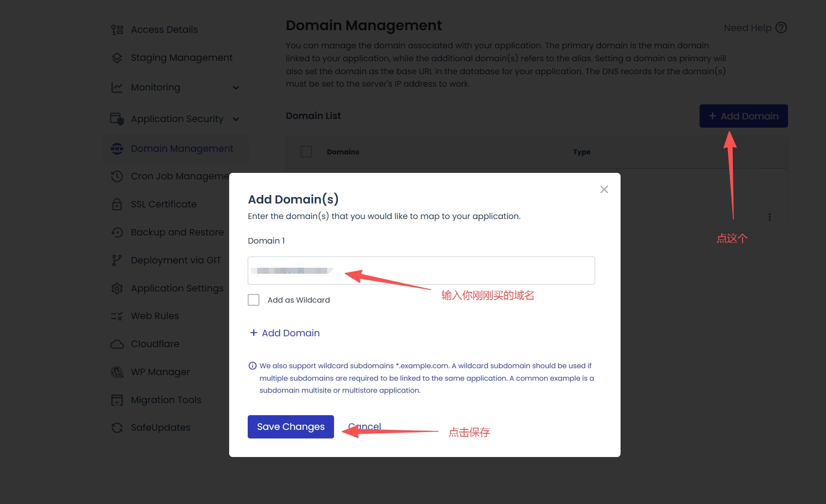Click the WP Manager WordPress icon
The height and width of the screenshot is (504, 826).
[117, 372]
